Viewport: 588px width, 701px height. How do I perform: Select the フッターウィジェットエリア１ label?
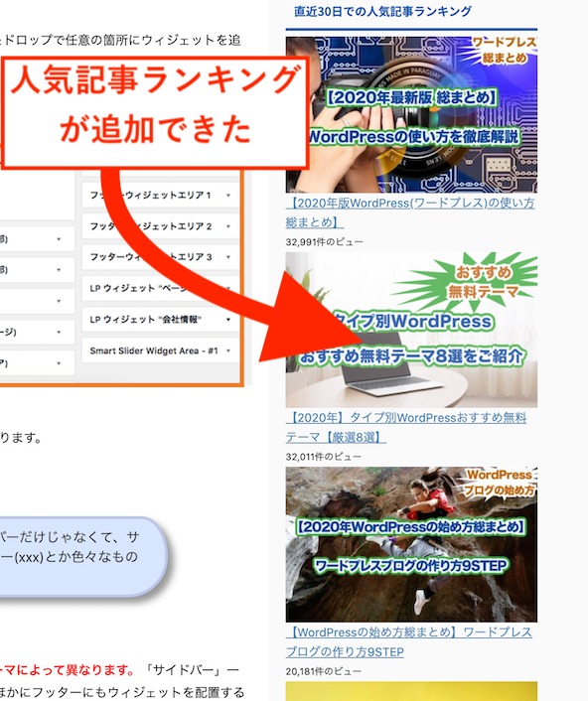150,196
